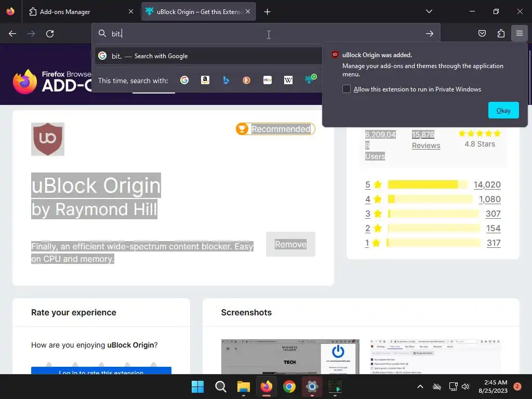Open a new tab

pos(267,12)
